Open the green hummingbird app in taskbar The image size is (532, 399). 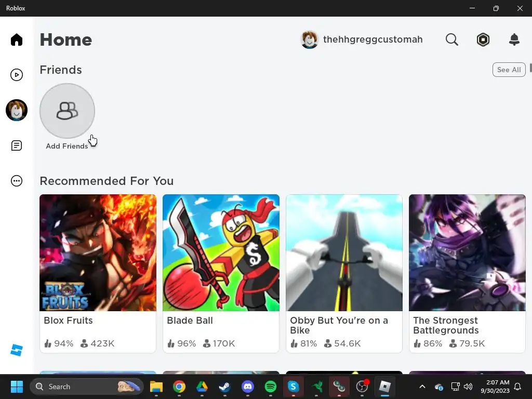click(317, 387)
